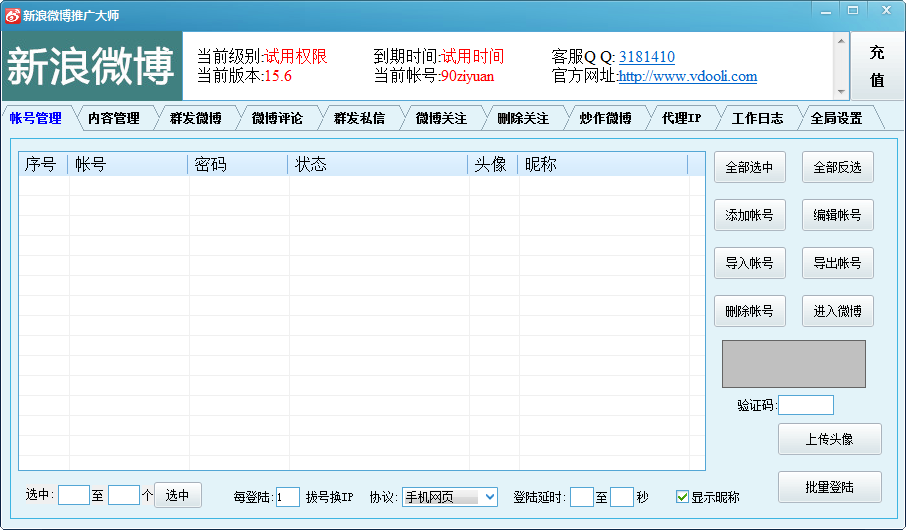Switch to the 帐号管理 tab
Viewport: 906px width, 530px height.
coord(36,118)
